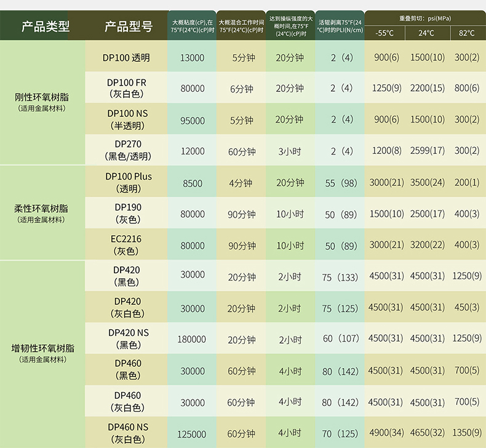Click the DP420 NS (黑色) product model
Viewport: 486px width, 448px height.
(x=128, y=338)
